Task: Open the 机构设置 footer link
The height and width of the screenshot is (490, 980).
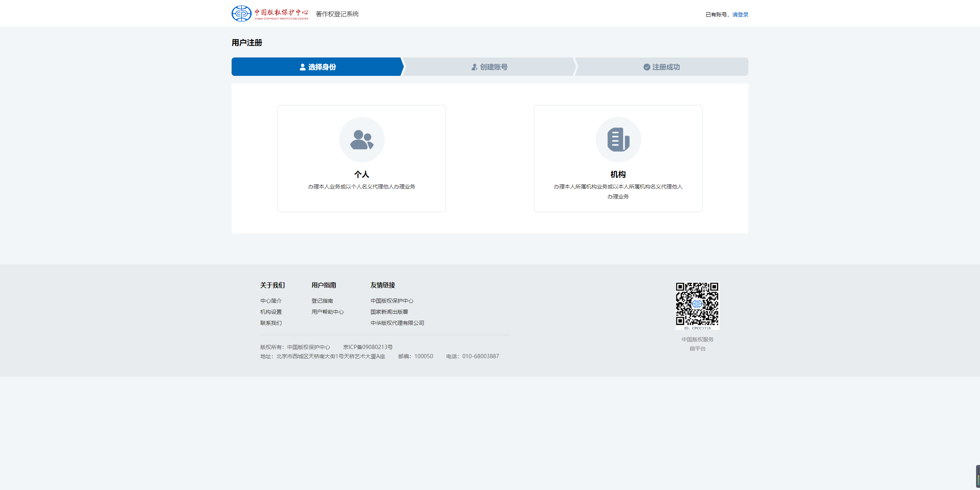Action: [271, 312]
